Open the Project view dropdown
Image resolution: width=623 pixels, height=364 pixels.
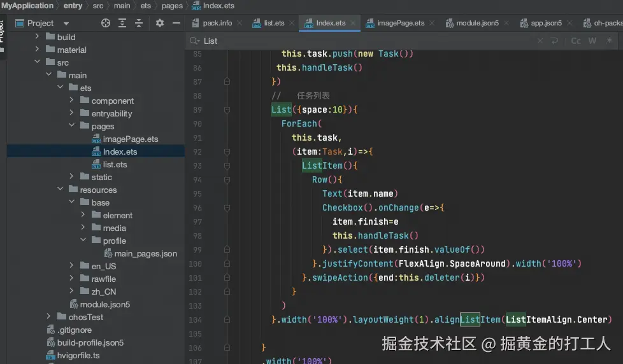[x=66, y=24]
